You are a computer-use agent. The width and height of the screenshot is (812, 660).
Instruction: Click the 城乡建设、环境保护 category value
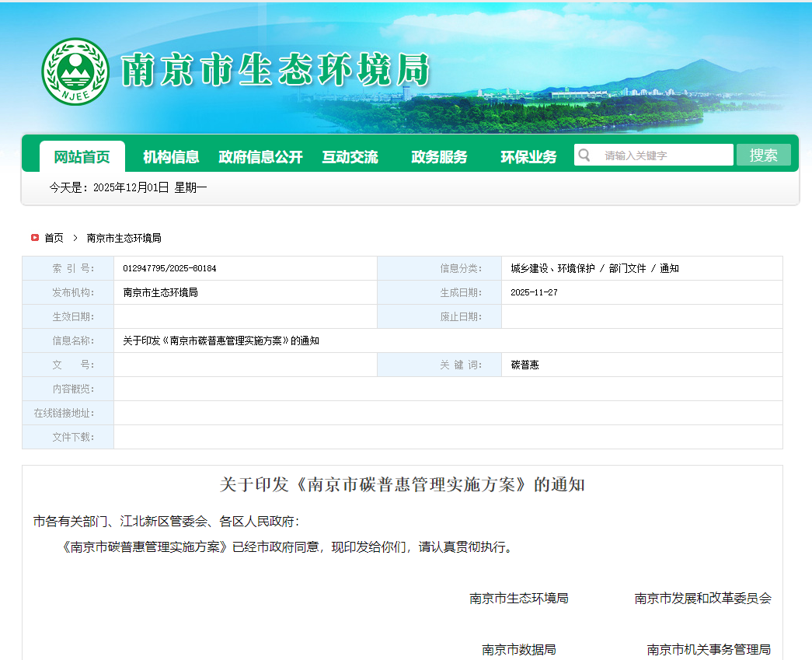tap(552, 268)
